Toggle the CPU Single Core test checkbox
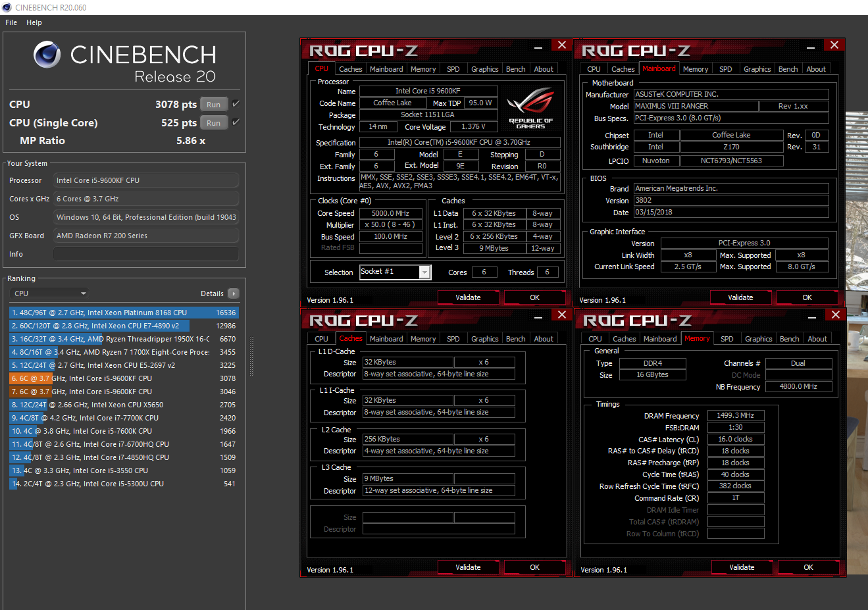 pos(236,122)
